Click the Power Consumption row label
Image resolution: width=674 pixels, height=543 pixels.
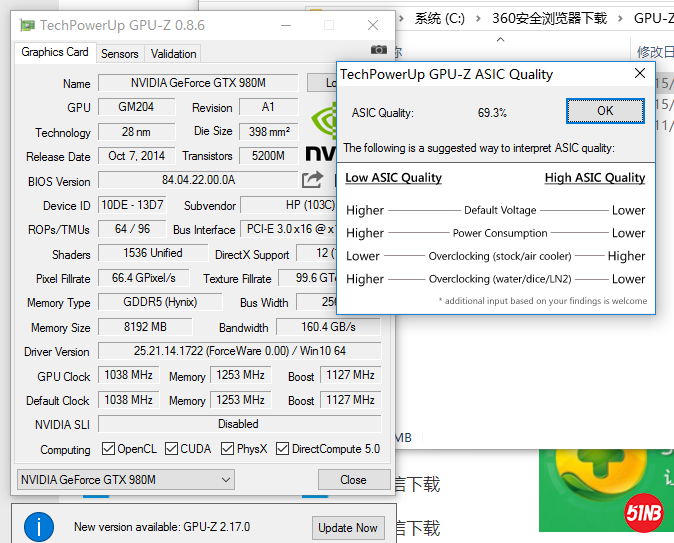[500, 233]
